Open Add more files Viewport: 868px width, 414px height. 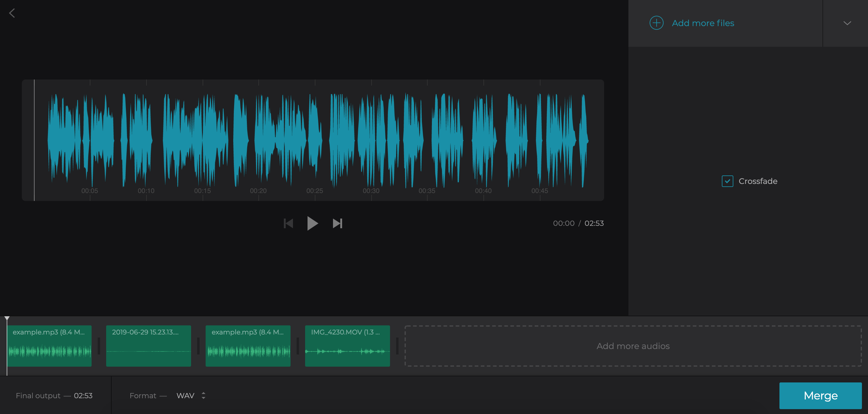tap(703, 22)
